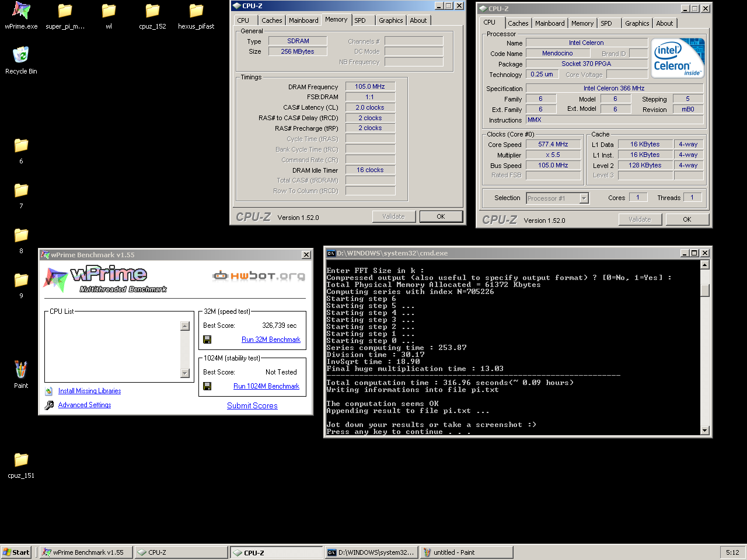The width and height of the screenshot is (747, 560).
Task: Select the cpuz_151 folder icon
Action: (x=21, y=460)
